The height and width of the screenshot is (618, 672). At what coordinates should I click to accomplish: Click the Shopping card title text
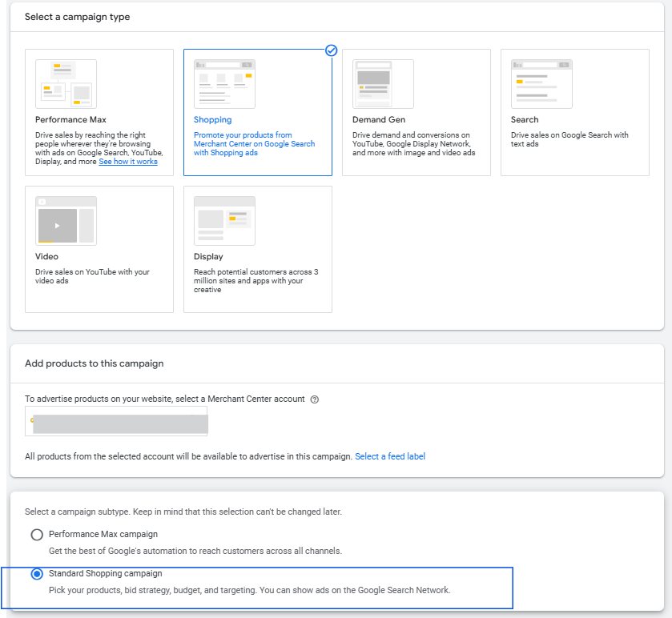click(x=212, y=119)
